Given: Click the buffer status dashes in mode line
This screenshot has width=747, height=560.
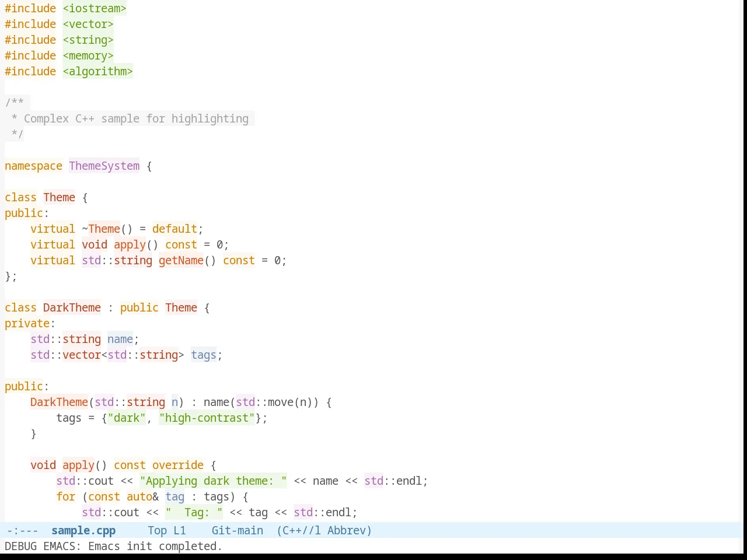Looking at the screenshot, I should tap(22, 530).
